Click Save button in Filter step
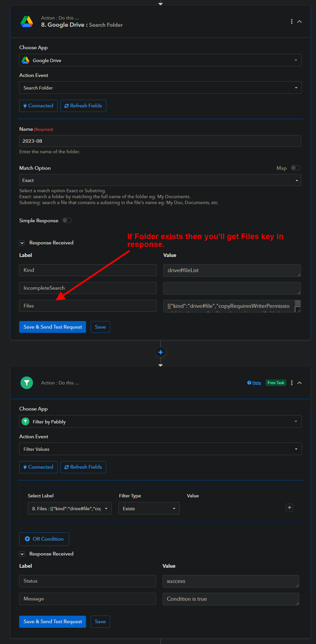Screen dimensions: 316x644 point(100,622)
